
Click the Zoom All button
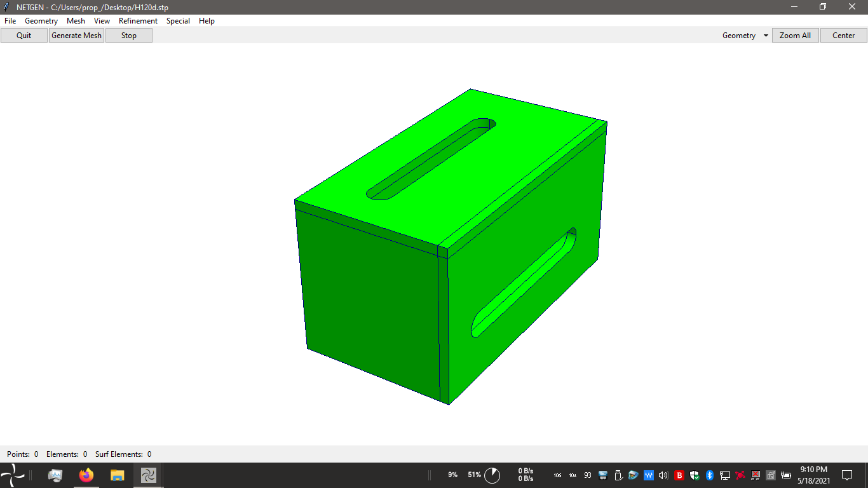click(795, 36)
